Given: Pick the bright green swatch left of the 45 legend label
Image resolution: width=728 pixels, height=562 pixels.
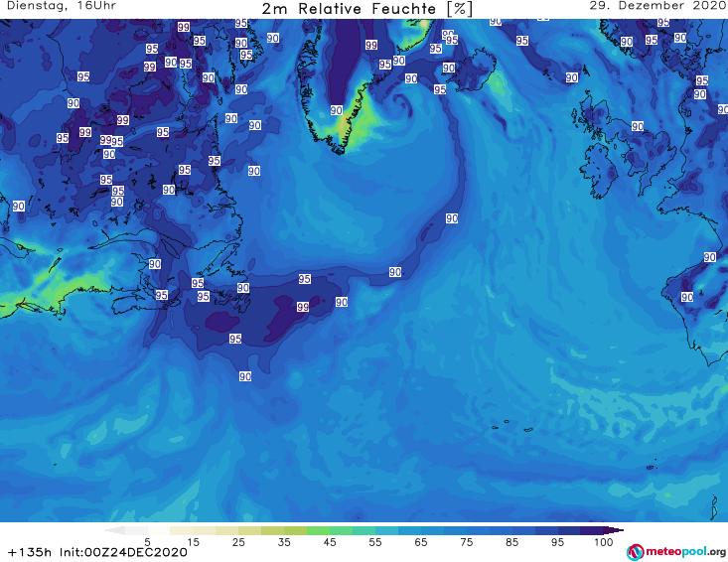Looking at the screenshot, I should (x=318, y=530).
